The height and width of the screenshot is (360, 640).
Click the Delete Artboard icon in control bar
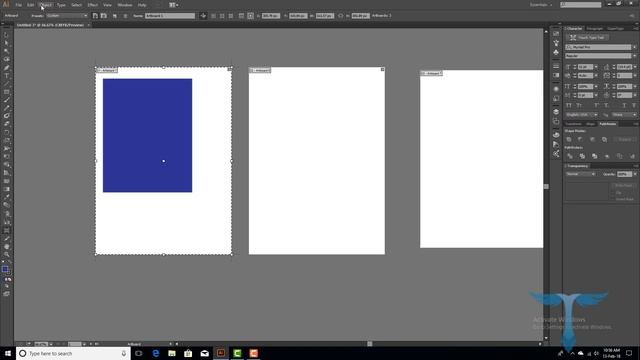125,16
